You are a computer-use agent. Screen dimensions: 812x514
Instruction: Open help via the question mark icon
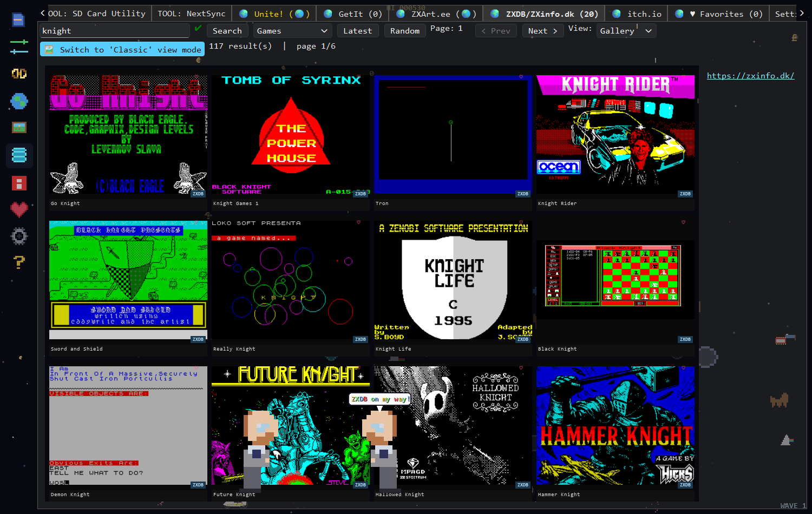click(x=19, y=262)
